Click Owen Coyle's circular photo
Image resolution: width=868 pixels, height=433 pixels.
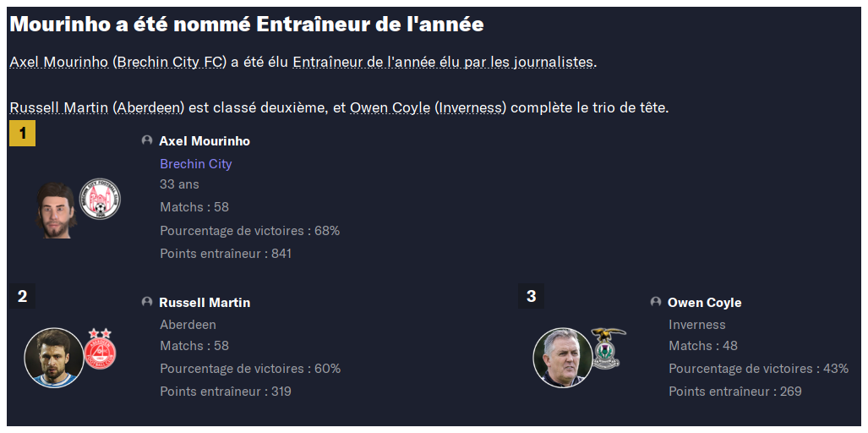562,358
